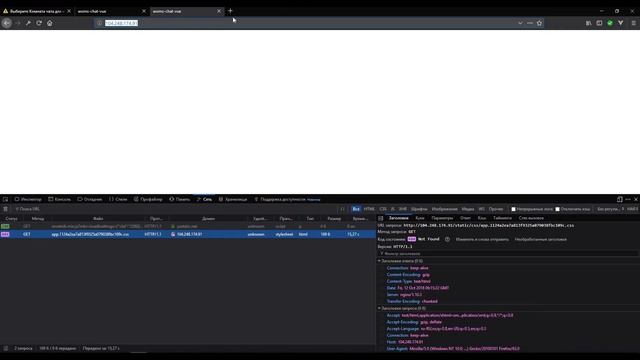Open the Timings tab in request details
The image size is (640, 360).
click(x=502, y=218)
